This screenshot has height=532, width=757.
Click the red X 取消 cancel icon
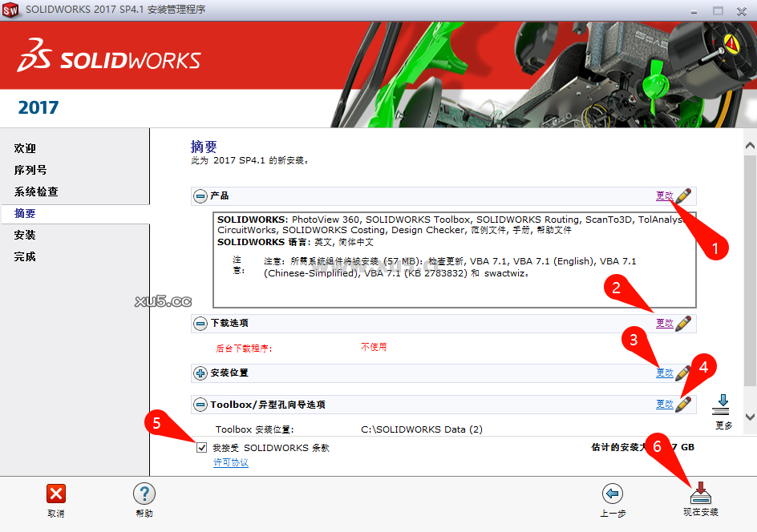[x=55, y=494]
